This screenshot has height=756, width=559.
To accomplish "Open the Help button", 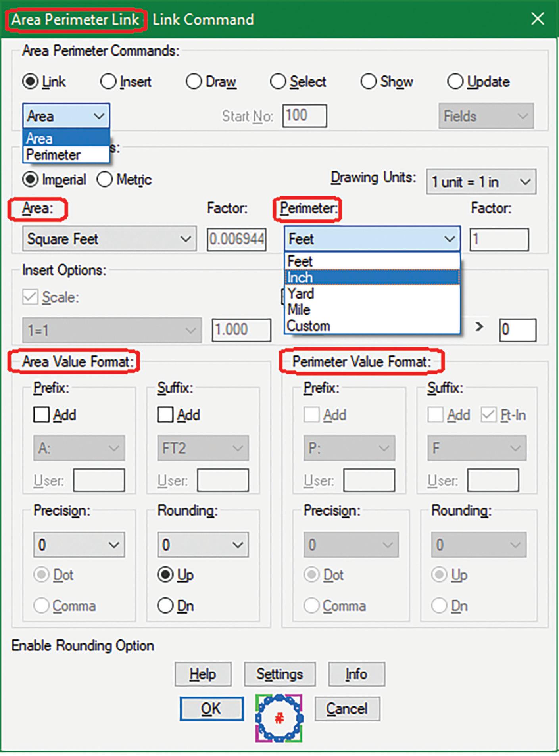I will pyautogui.click(x=203, y=674).
